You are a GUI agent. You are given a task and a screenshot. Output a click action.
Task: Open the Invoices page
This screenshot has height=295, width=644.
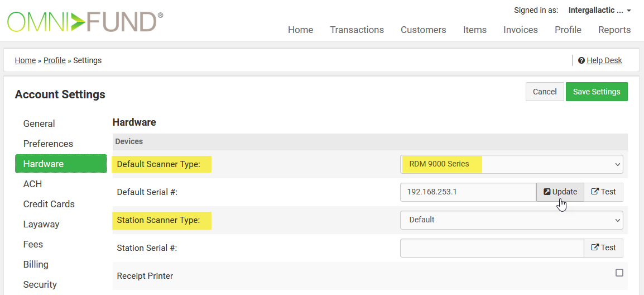tap(520, 30)
